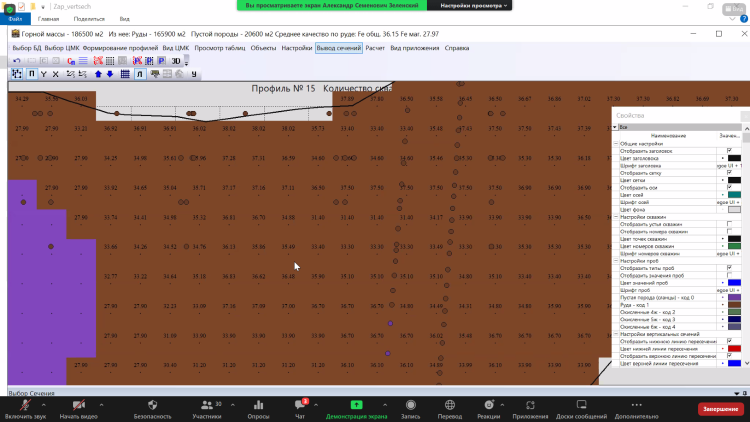Click the X icon in second toolbar
The height and width of the screenshot is (422, 750).
click(x=55, y=74)
